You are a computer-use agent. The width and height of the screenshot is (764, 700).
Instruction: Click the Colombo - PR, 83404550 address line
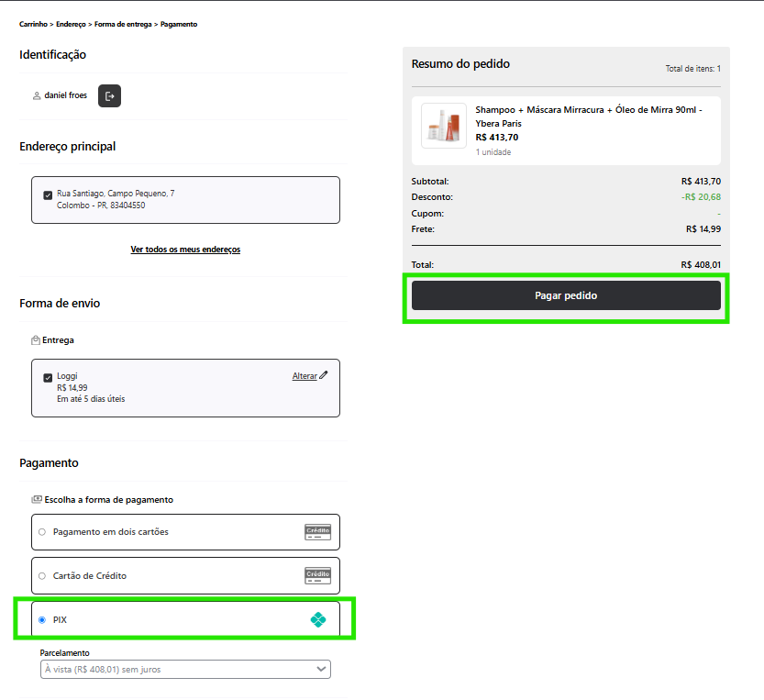tap(101, 206)
